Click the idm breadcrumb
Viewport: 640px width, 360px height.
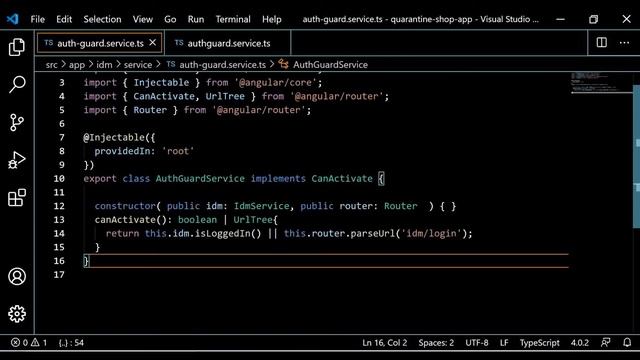(104, 64)
